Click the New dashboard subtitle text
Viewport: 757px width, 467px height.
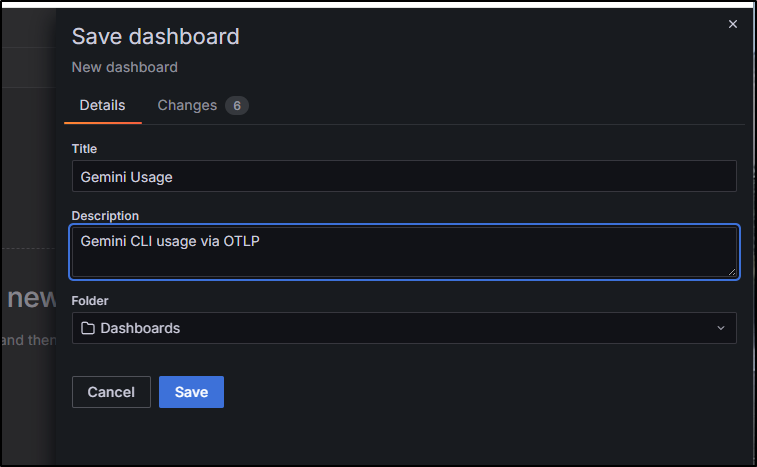point(125,67)
